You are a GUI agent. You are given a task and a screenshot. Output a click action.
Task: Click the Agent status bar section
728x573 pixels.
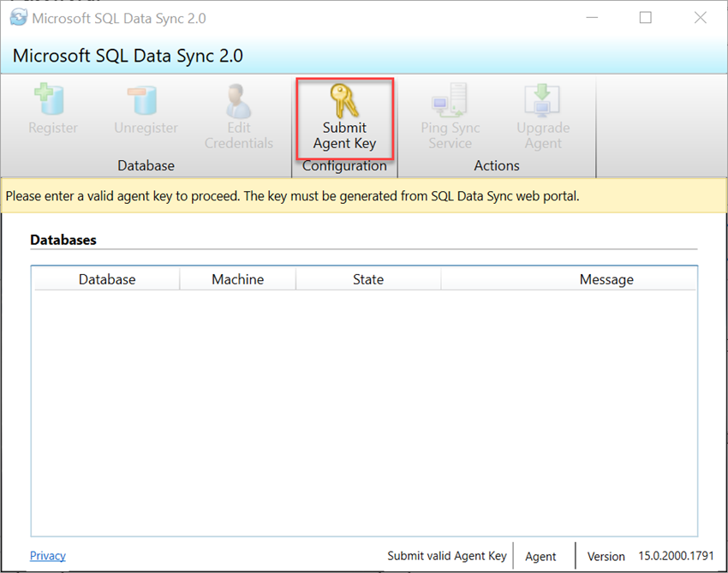pyautogui.click(x=540, y=555)
